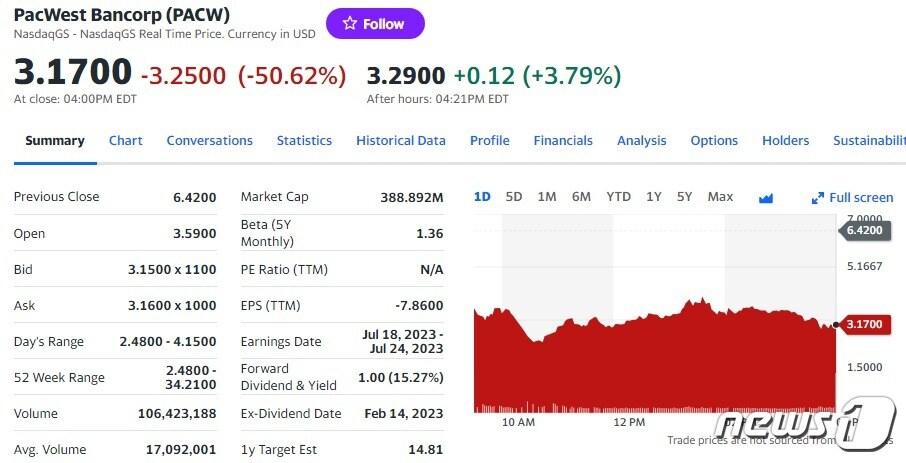
Task: Choose the YTD chart range
Action: tap(618, 197)
